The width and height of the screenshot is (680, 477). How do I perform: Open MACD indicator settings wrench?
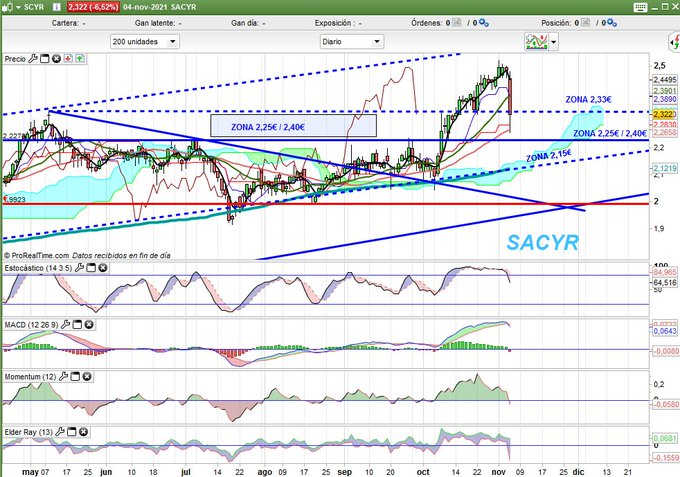point(65,324)
